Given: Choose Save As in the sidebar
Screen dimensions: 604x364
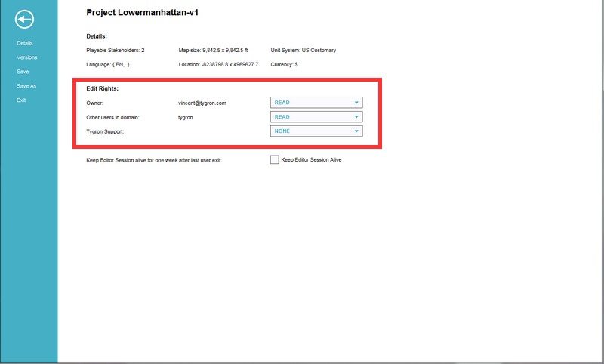Looking at the screenshot, I should [x=26, y=86].
